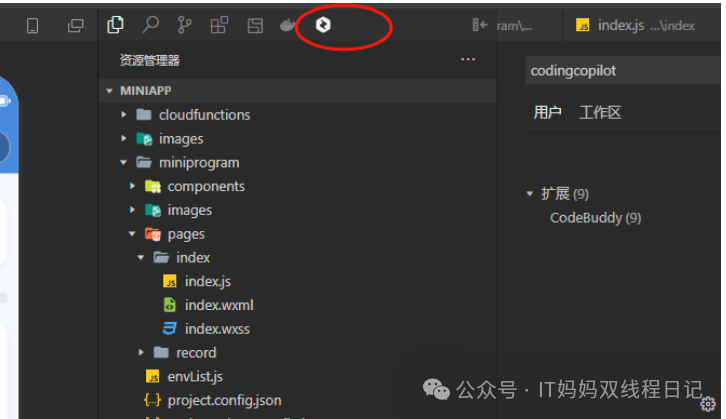Open project.config.json file
The image size is (726, 419).
[224, 400]
